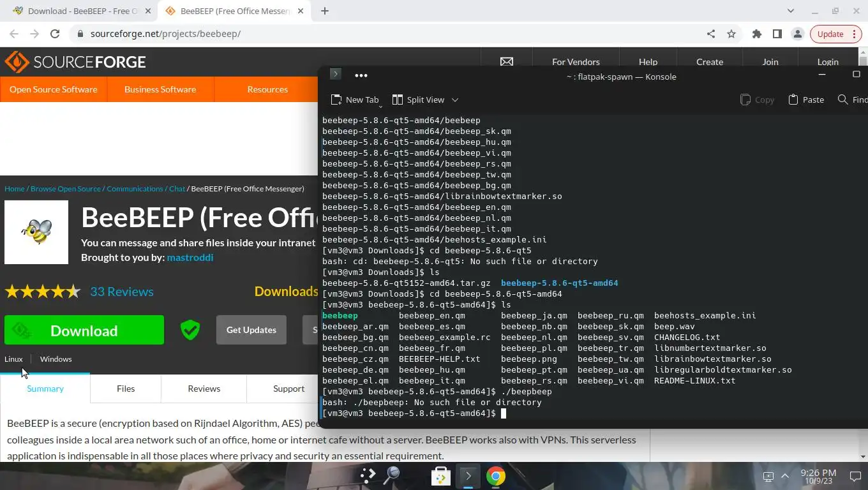Open the Summary tab on project page
This screenshot has height=490, width=868.
(x=45, y=389)
